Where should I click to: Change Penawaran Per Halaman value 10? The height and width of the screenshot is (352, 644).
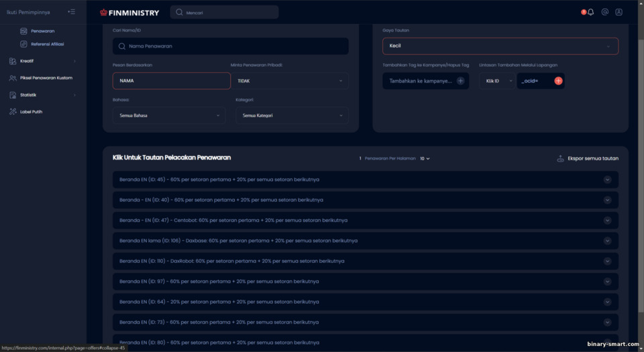click(x=425, y=158)
